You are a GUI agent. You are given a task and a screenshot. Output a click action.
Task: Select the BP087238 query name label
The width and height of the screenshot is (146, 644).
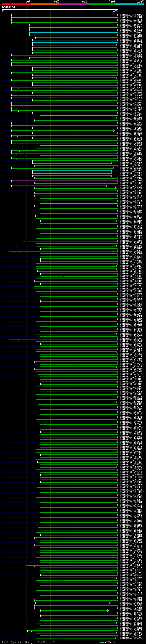[8, 7]
